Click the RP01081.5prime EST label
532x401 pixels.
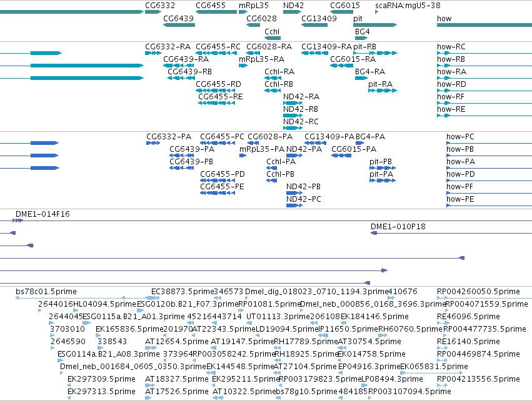click(x=269, y=304)
